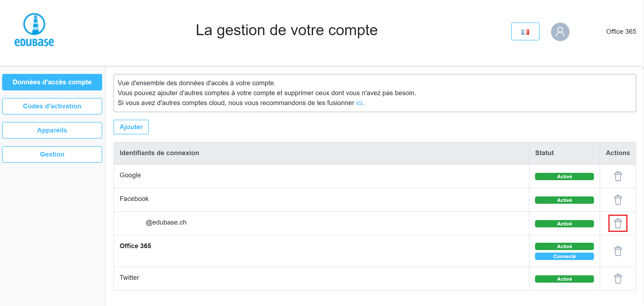Screen dimensions: 644x306
Task: Click the Identifiants de connexion column header
Action: [x=159, y=153]
